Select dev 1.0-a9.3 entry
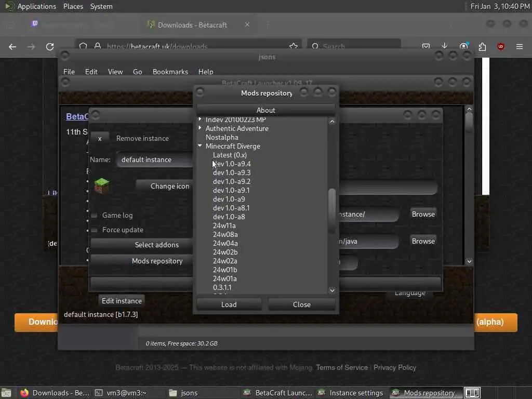 tap(232, 172)
